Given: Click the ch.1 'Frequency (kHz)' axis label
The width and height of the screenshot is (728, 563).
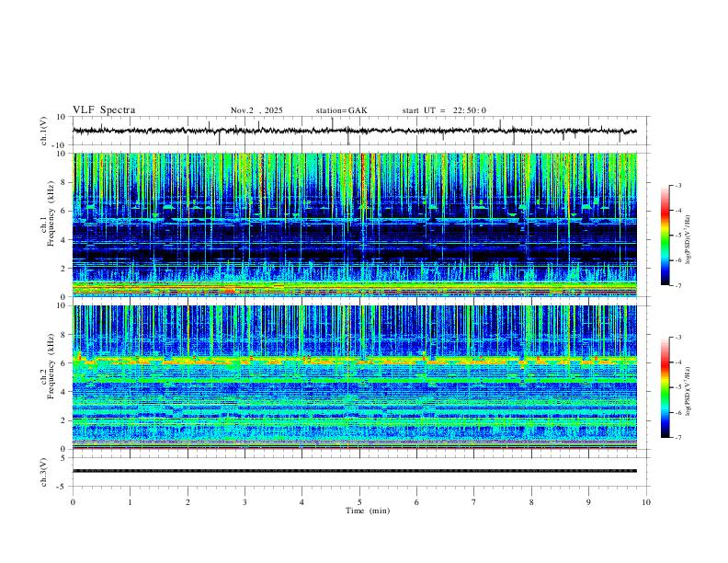Looking at the screenshot, I should tap(51, 213).
